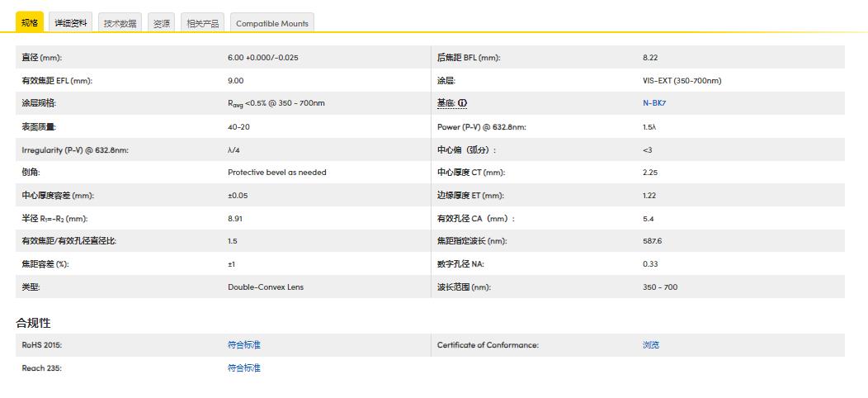
Task: Open the N-BK7 substrate link
Action: (x=653, y=103)
